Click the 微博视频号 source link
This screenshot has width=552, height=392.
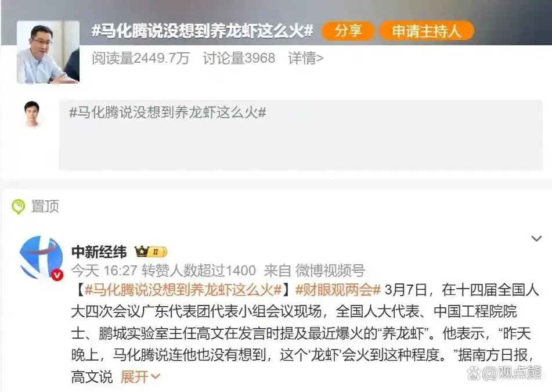(x=330, y=271)
